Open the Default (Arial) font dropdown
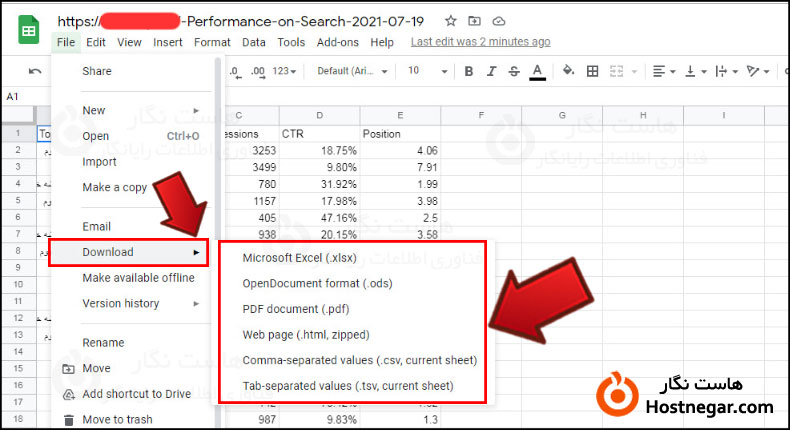 click(x=352, y=71)
